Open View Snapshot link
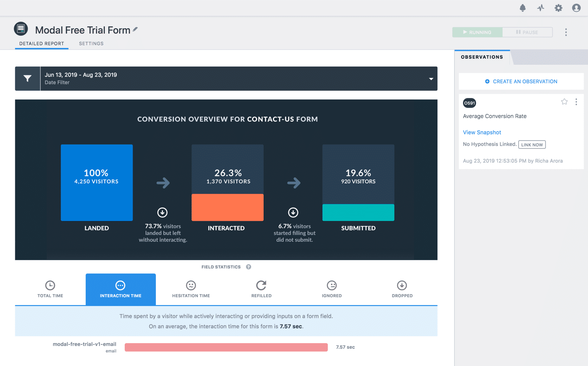Image resolution: width=588 pixels, height=366 pixels. pyautogui.click(x=482, y=132)
